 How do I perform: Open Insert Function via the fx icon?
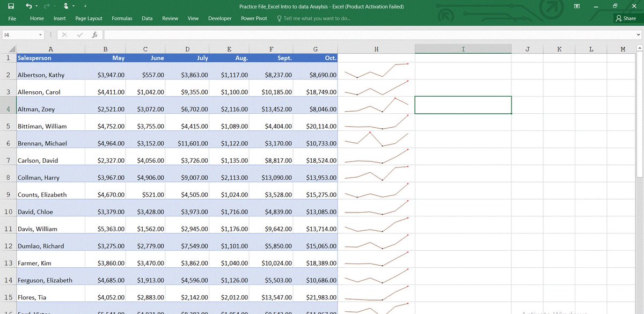(x=94, y=34)
